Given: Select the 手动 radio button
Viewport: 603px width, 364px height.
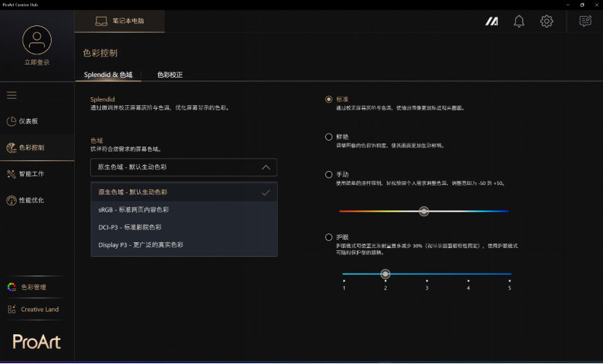Looking at the screenshot, I should point(329,175).
